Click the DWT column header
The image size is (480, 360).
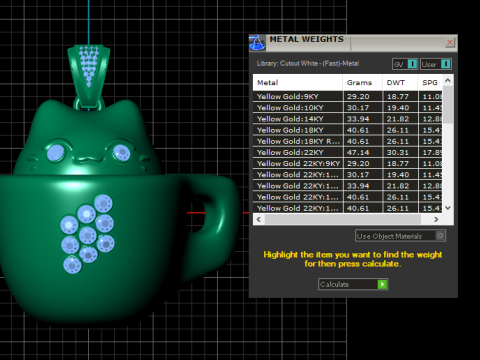click(x=400, y=83)
